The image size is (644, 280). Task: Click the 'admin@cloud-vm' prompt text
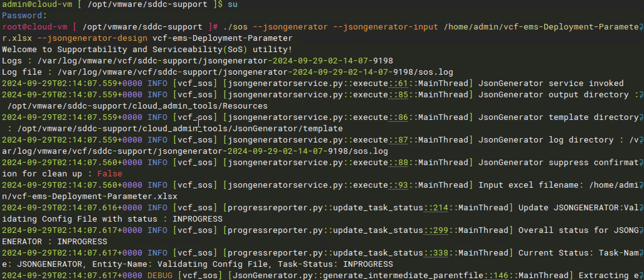[37, 4]
